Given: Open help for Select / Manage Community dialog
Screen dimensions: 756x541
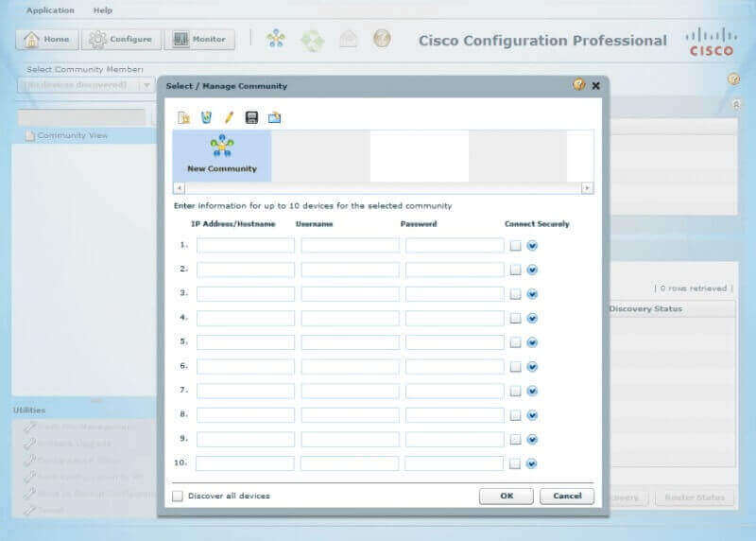Looking at the screenshot, I should [579, 85].
